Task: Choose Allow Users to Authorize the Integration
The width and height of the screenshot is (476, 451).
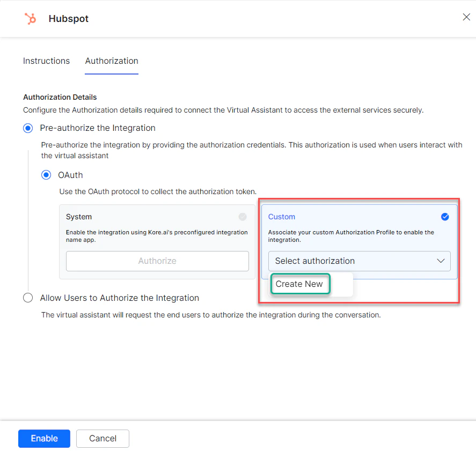Action: tap(28, 297)
